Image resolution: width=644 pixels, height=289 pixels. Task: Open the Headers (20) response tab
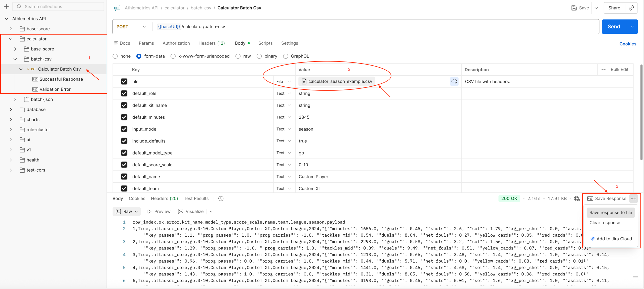(164, 198)
